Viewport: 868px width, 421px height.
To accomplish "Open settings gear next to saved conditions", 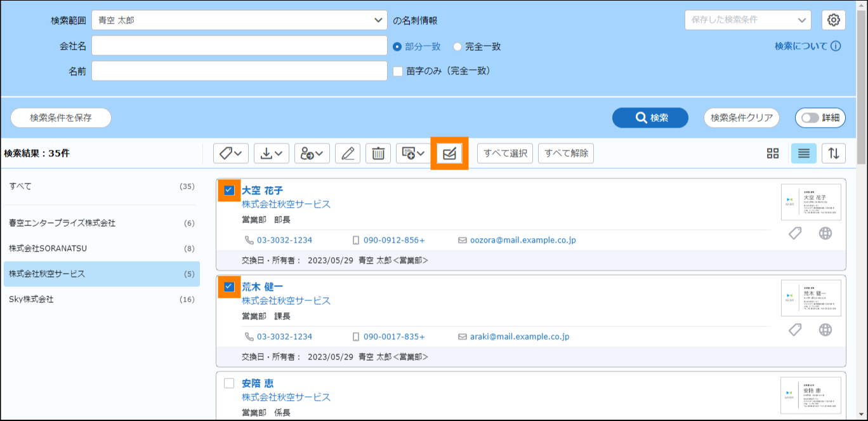I will (834, 20).
